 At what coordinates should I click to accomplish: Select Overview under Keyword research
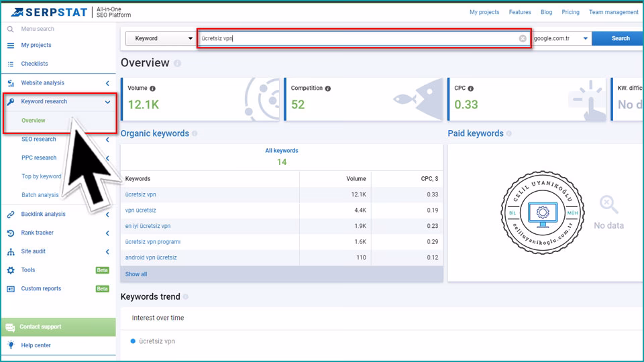click(34, 121)
